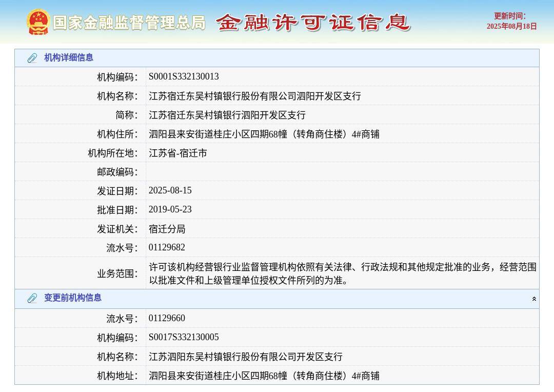Click the 简称 field label

coord(127,115)
